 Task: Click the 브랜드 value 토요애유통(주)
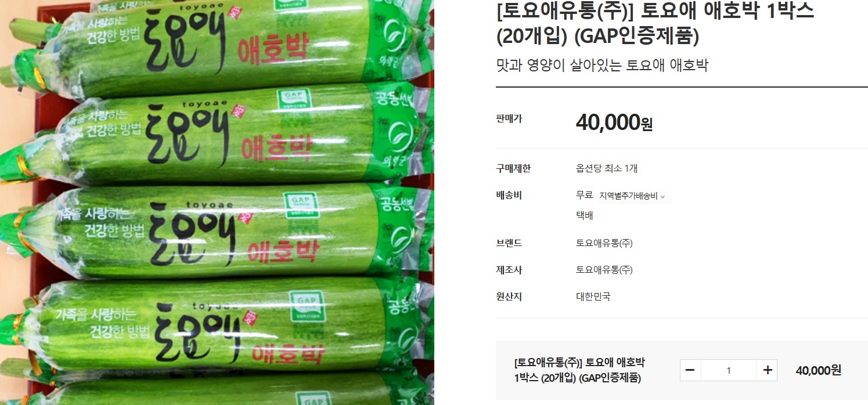tap(604, 243)
